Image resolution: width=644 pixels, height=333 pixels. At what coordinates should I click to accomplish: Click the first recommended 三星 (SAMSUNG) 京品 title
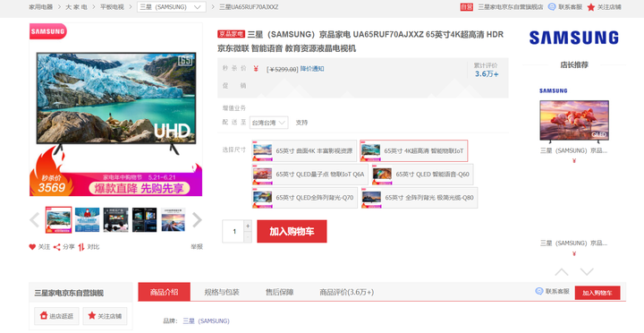(x=573, y=151)
